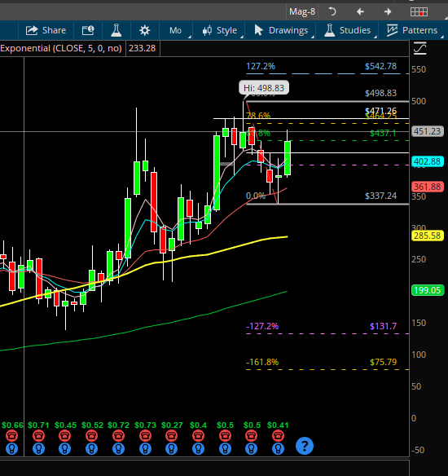Click phone icon under $0.73 dividend
Image resolution: width=448 pixels, height=476 pixels.
click(x=145, y=436)
